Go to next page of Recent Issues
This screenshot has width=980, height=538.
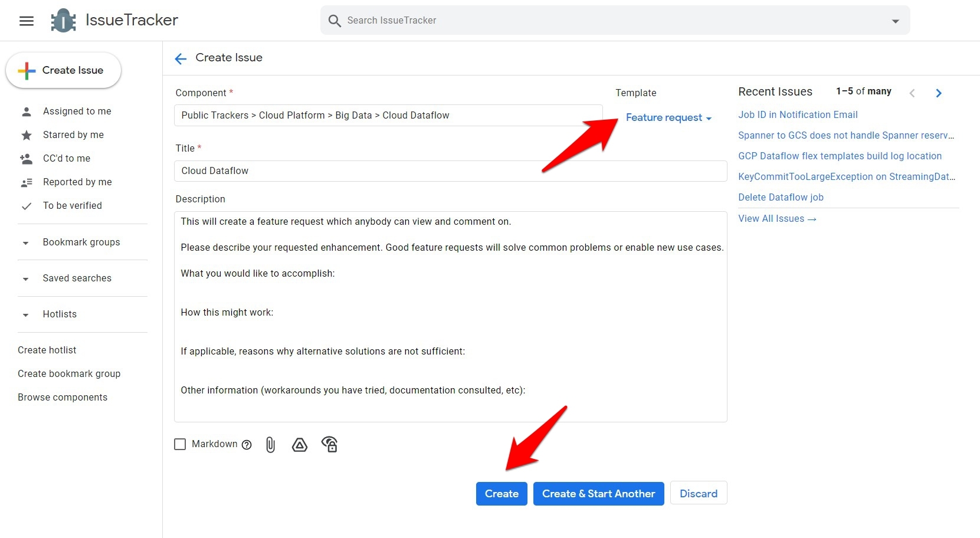click(x=939, y=93)
